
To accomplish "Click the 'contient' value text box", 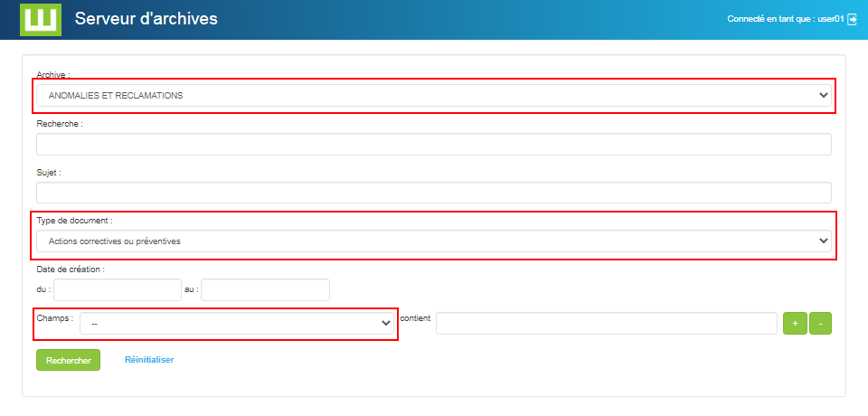I will click(606, 324).
